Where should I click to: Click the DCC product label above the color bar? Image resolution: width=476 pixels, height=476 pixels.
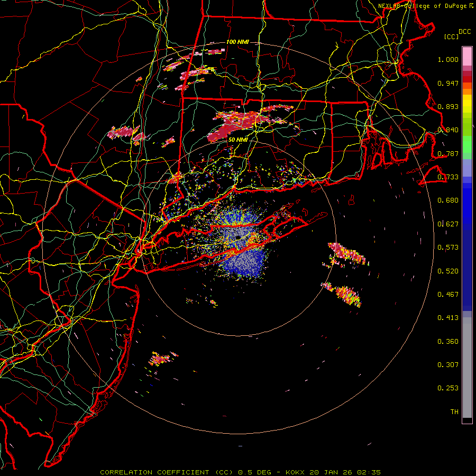click(x=464, y=32)
